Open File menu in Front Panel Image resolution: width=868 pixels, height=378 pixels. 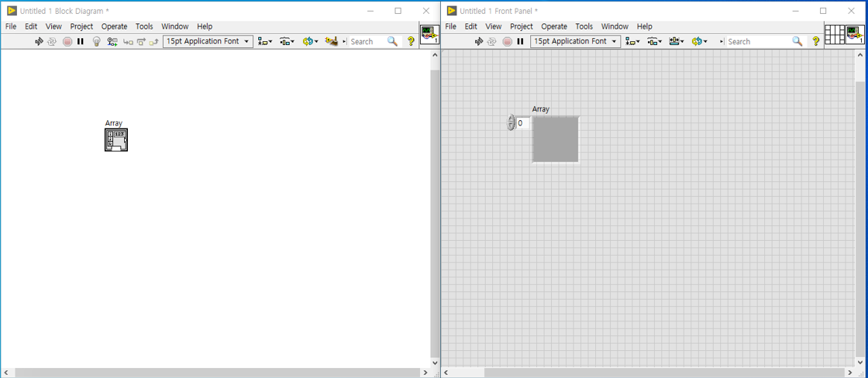click(451, 26)
